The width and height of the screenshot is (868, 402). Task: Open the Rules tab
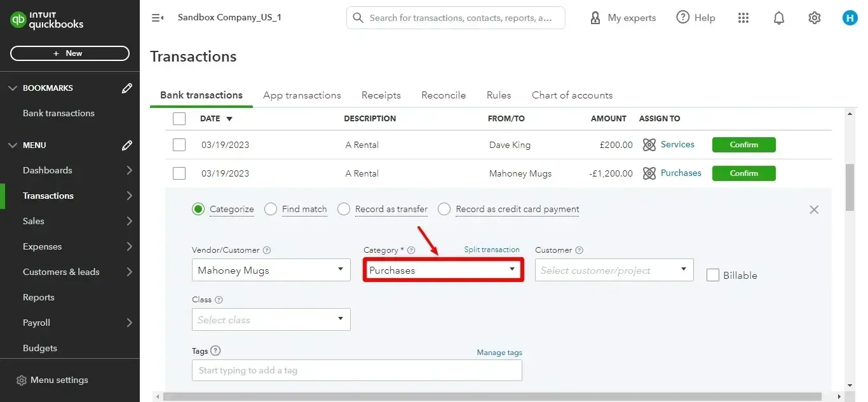click(499, 95)
